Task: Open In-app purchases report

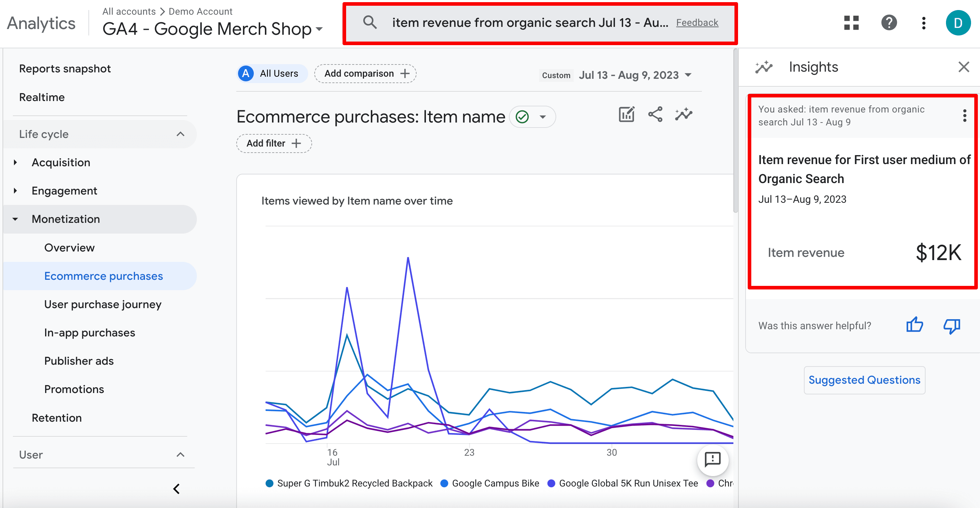Action: [x=89, y=333]
